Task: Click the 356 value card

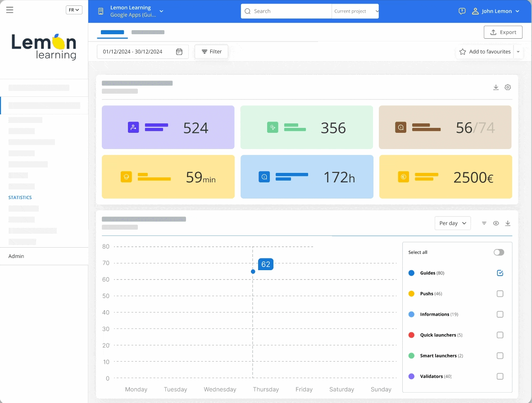Action: tap(306, 127)
